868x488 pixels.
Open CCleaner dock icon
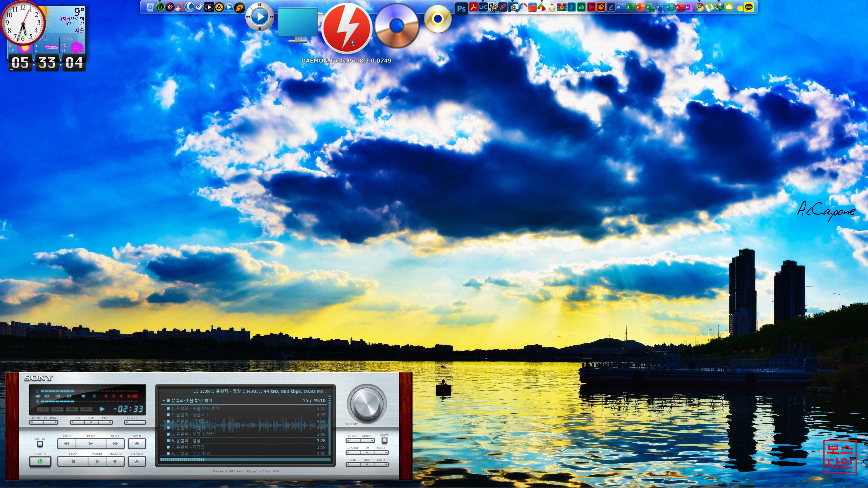(180, 7)
